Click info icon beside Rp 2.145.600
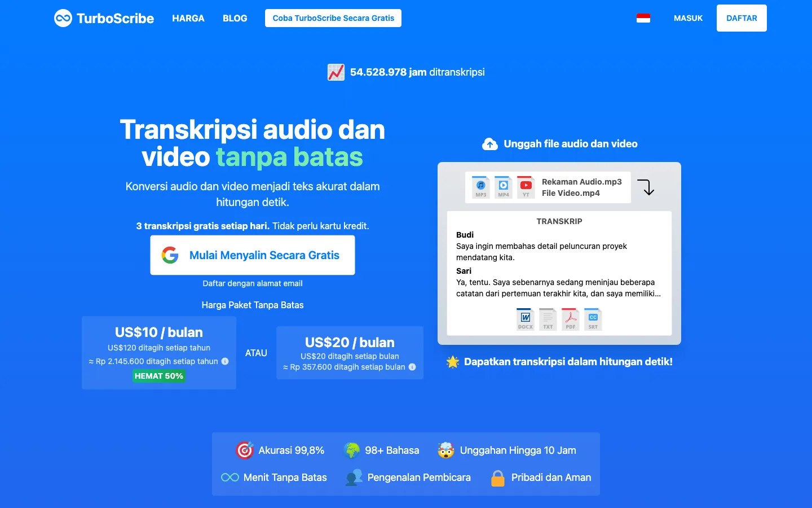Screen dimensions: 812x508 click(225, 361)
